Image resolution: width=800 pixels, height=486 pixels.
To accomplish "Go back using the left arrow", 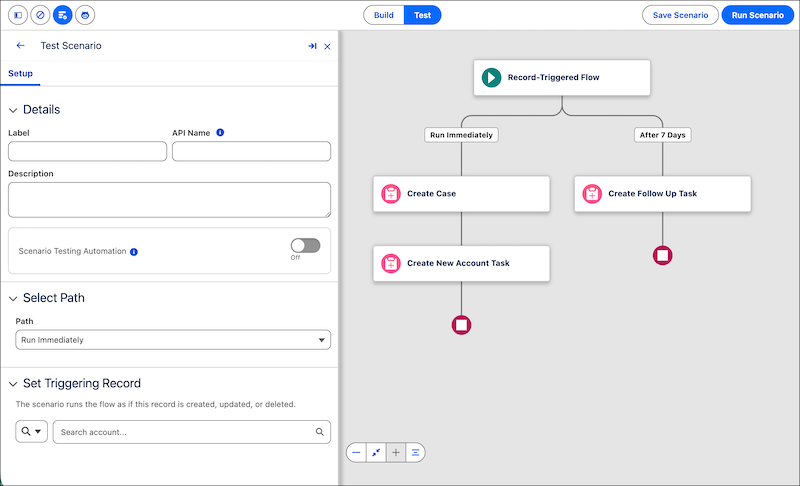I will pos(20,45).
